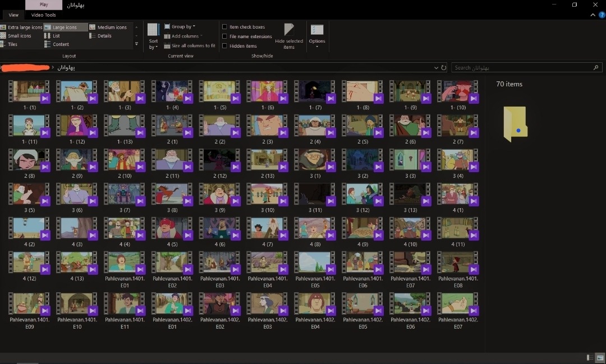This screenshot has height=364, width=606.
Task: Switch to Details layout
Action: (100, 36)
